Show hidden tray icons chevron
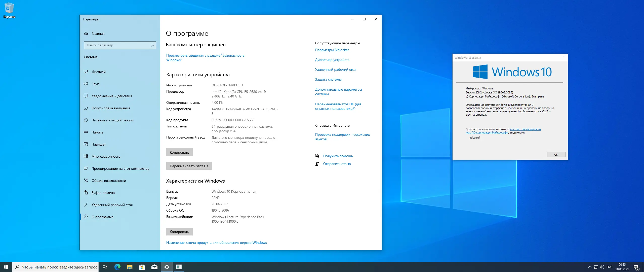The height and width of the screenshot is (272, 644). (590, 267)
